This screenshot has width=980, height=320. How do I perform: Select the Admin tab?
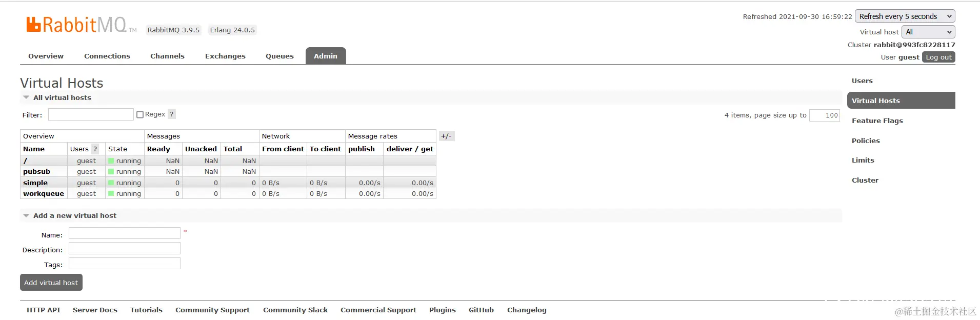point(326,56)
